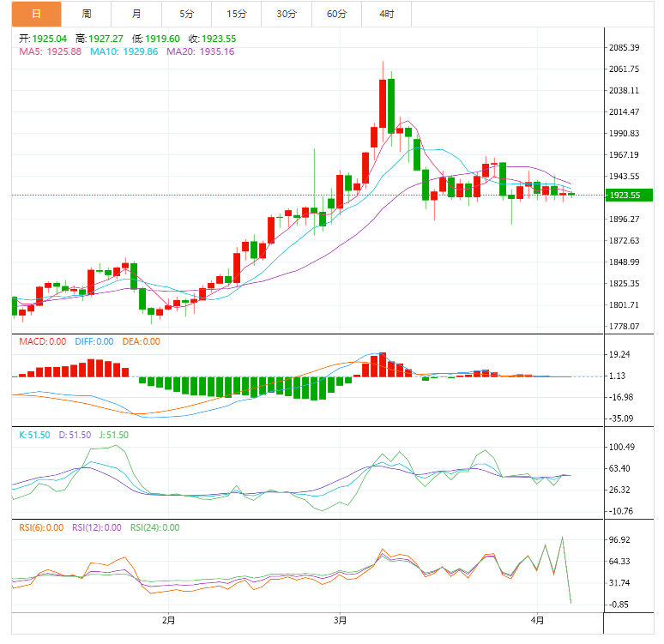The width and height of the screenshot is (664, 644).
Task: Select the 日 daily chart tab
Action: tap(36, 14)
